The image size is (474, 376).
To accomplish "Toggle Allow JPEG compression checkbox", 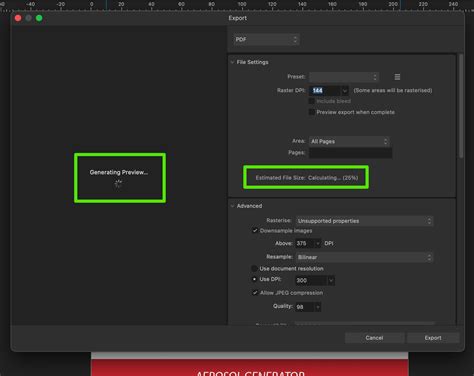I will click(255, 293).
